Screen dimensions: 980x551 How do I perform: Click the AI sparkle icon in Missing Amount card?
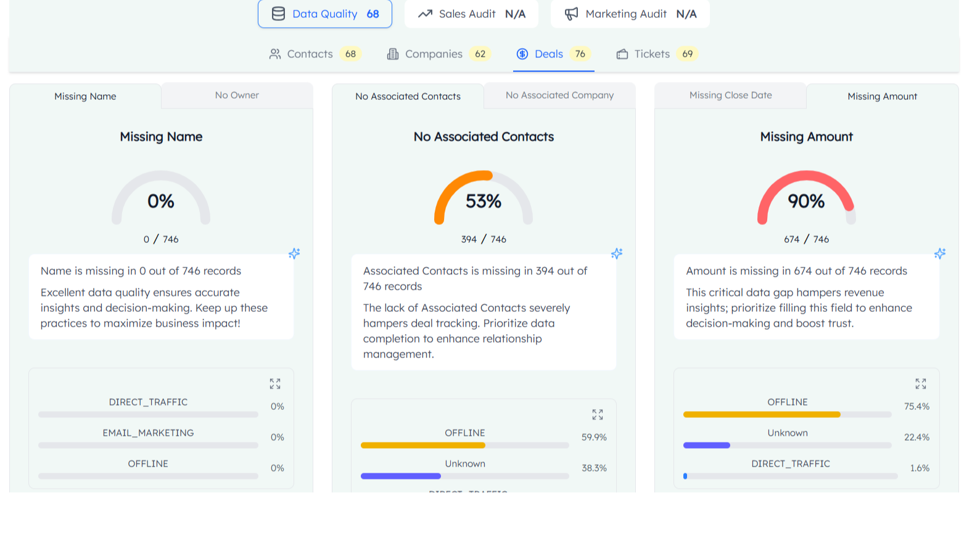(939, 253)
